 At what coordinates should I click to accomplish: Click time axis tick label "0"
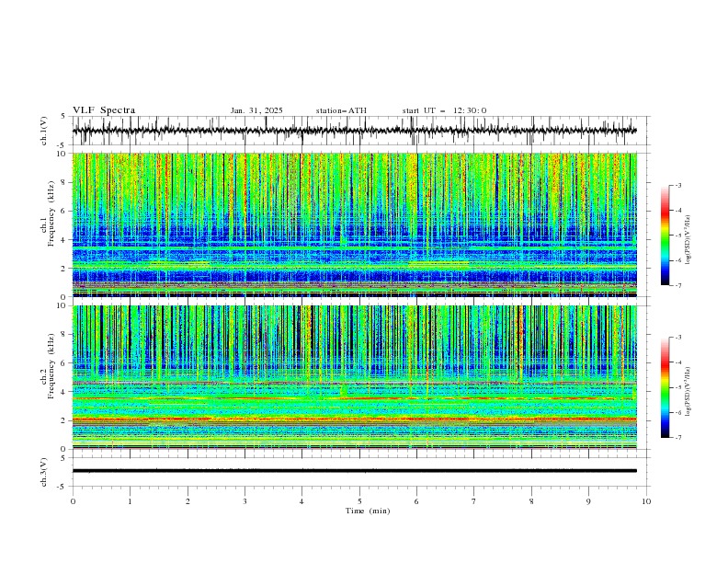point(73,501)
